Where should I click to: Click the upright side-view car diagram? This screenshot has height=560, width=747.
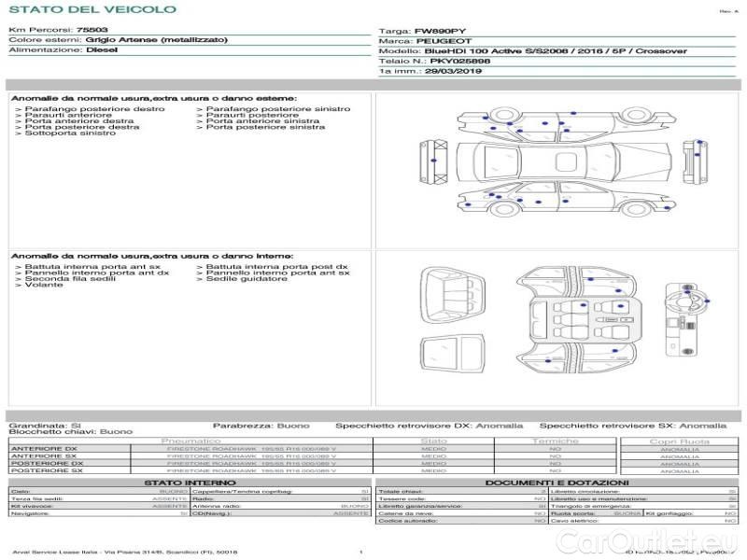click(x=566, y=198)
